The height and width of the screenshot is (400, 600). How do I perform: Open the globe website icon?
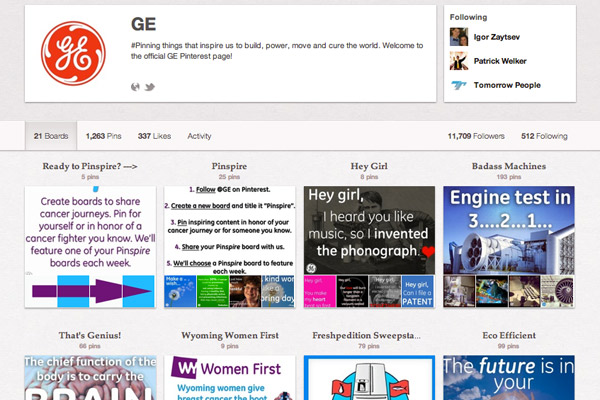click(x=136, y=87)
